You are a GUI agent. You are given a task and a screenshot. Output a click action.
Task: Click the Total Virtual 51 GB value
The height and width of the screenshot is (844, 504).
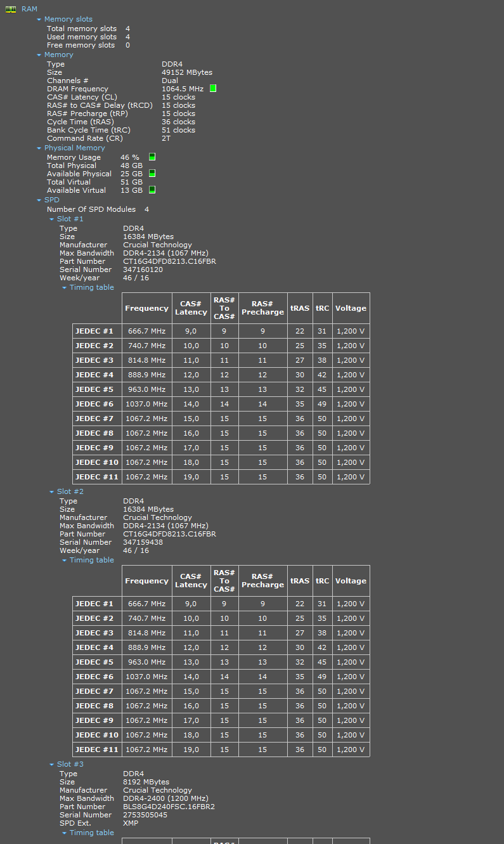(x=131, y=182)
